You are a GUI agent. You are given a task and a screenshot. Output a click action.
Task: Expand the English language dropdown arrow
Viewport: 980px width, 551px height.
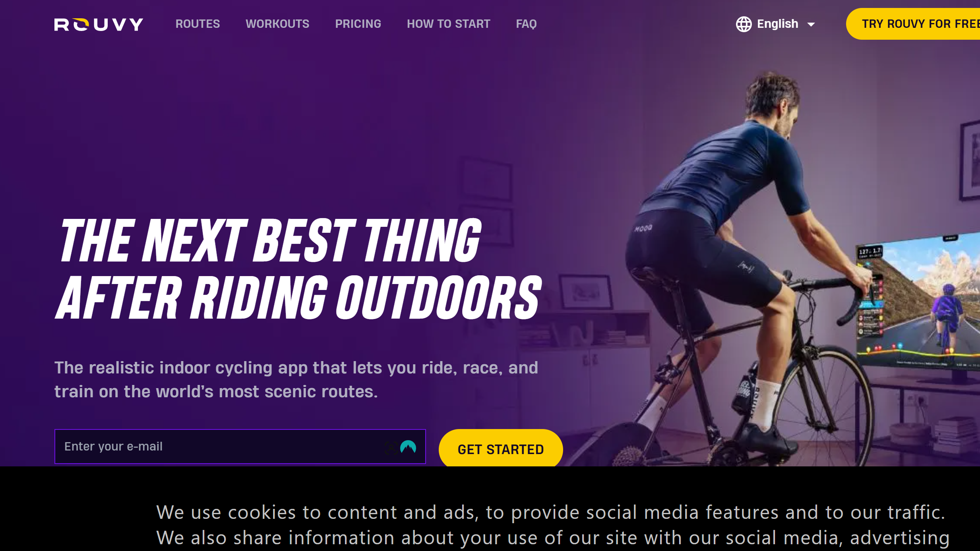[x=811, y=25]
